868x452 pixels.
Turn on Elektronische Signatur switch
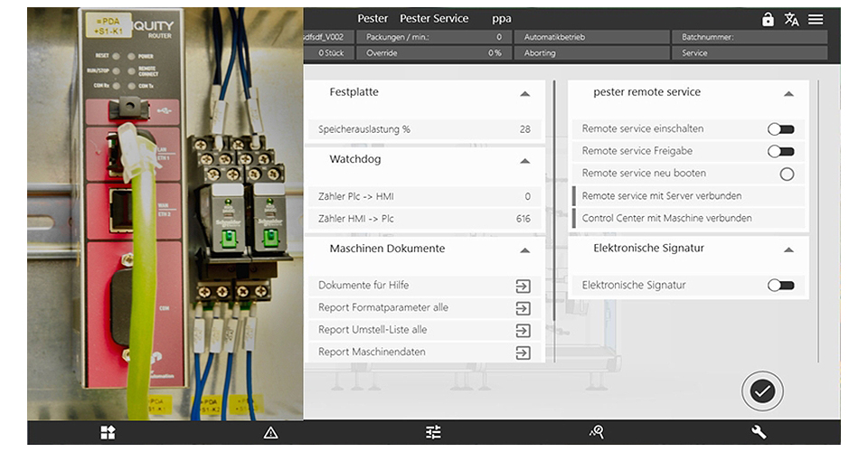[780, 286]
